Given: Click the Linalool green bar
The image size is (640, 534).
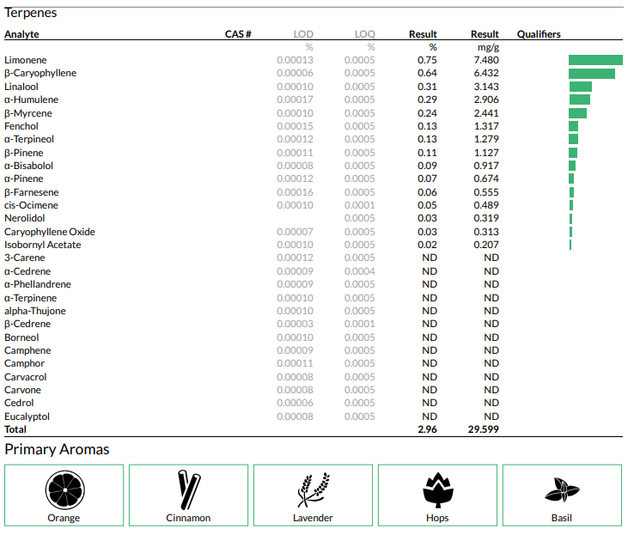Looking at the screenshot, I should click(580, 87).
